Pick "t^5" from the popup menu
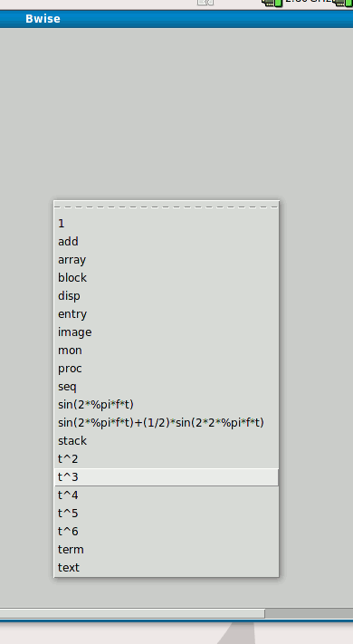The image size is (353, 644). [167, 513]
